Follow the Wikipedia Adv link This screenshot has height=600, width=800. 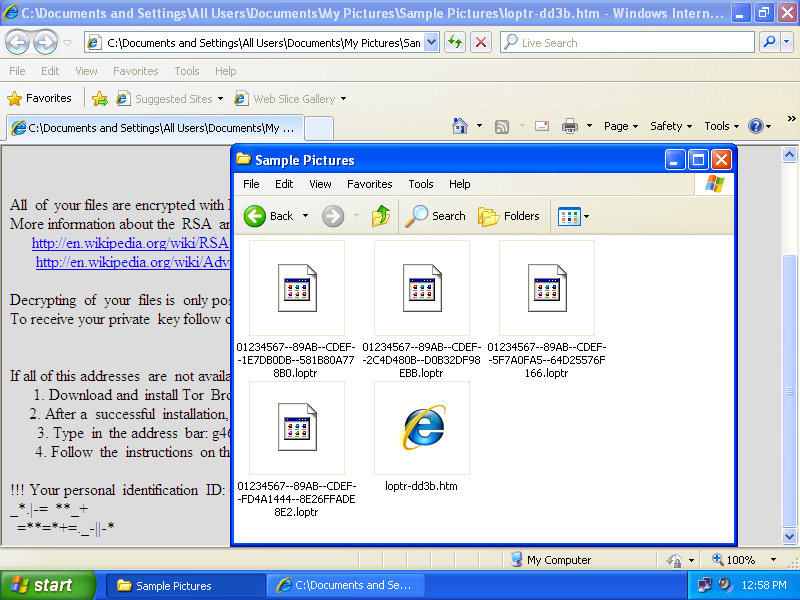(133, 262)
